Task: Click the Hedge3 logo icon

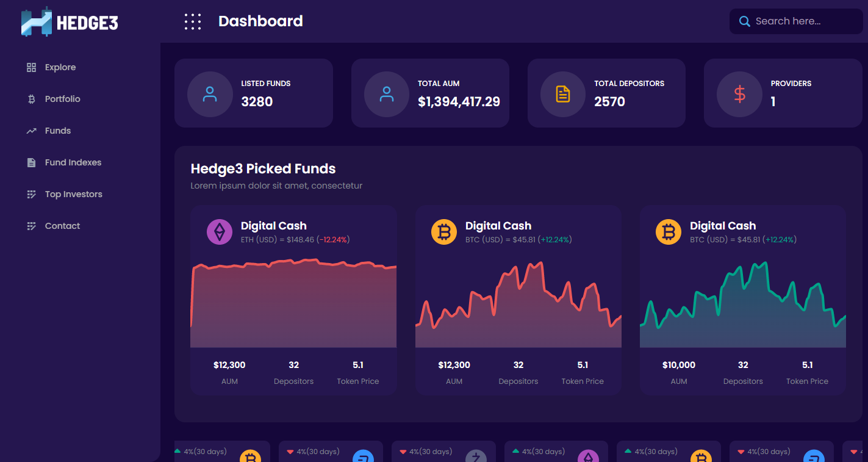Action: click(35, 21)
